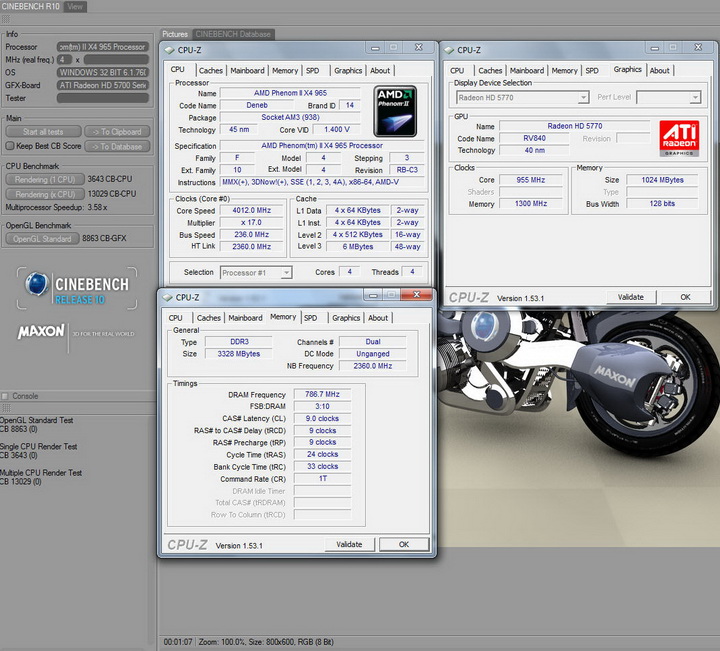Enable Keep Best CB Score checkbox

coord(9,146)
